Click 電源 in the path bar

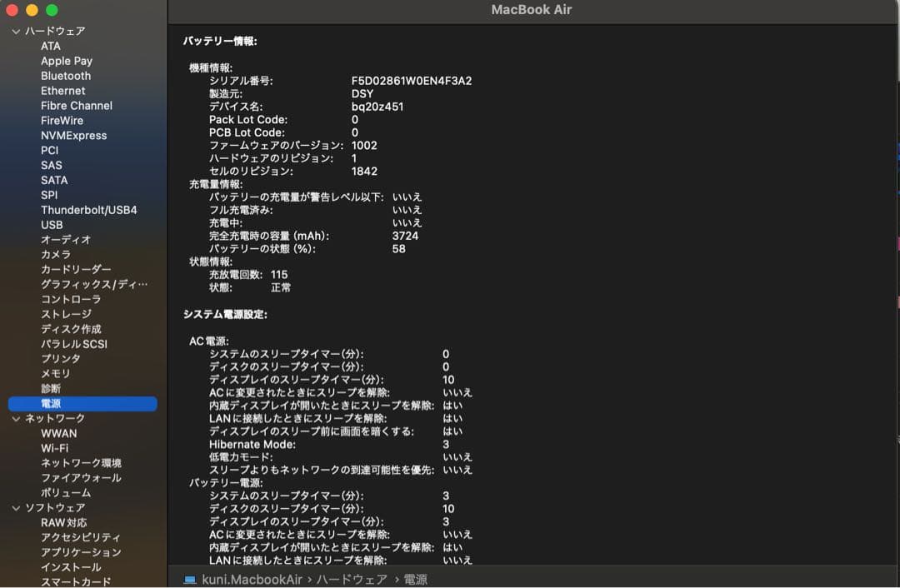(416, 580)
